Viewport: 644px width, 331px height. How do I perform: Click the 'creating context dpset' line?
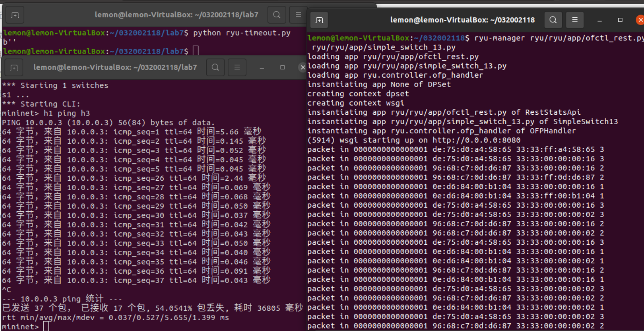click(x=358, y=94)
